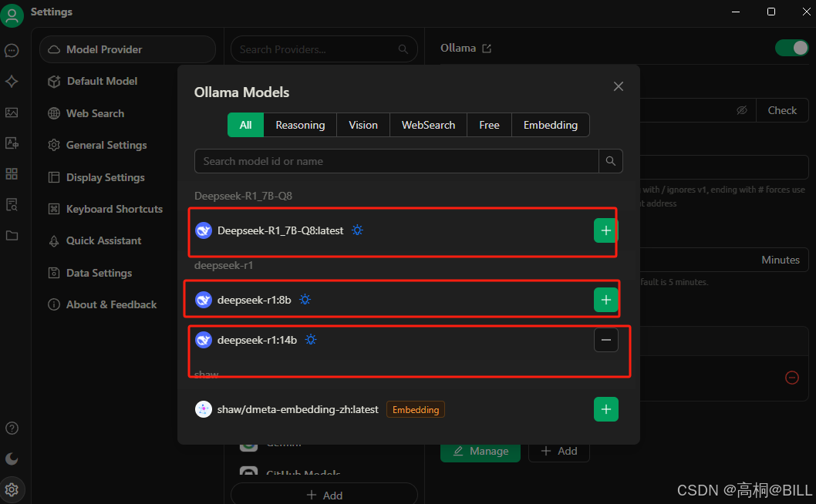Select the Reasoning filter tab
Screen dimensions: 816x504
tap(300, 125)
